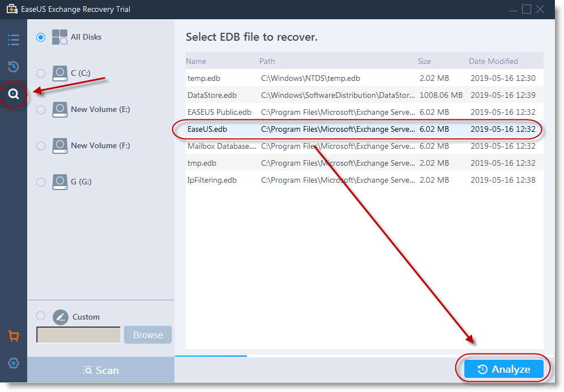The image size is (564, 392).
Task: Open the recovery history clock icon
Action: [14, 67]
